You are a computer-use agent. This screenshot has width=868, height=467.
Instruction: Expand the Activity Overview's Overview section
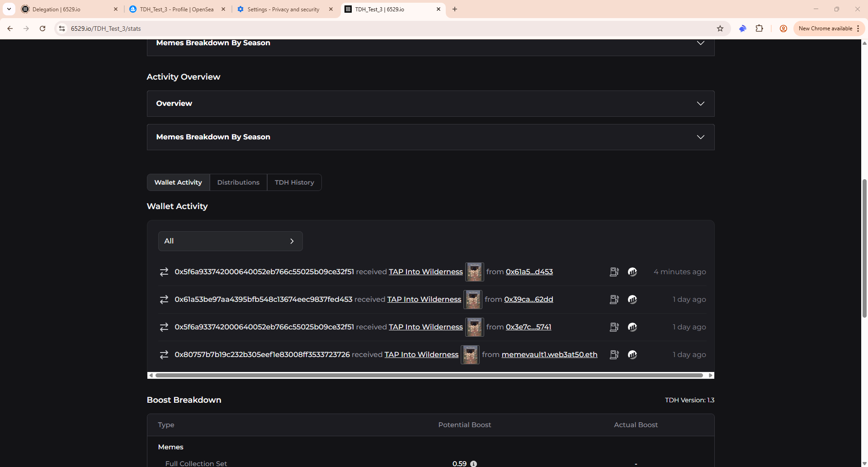click(430, 104)
